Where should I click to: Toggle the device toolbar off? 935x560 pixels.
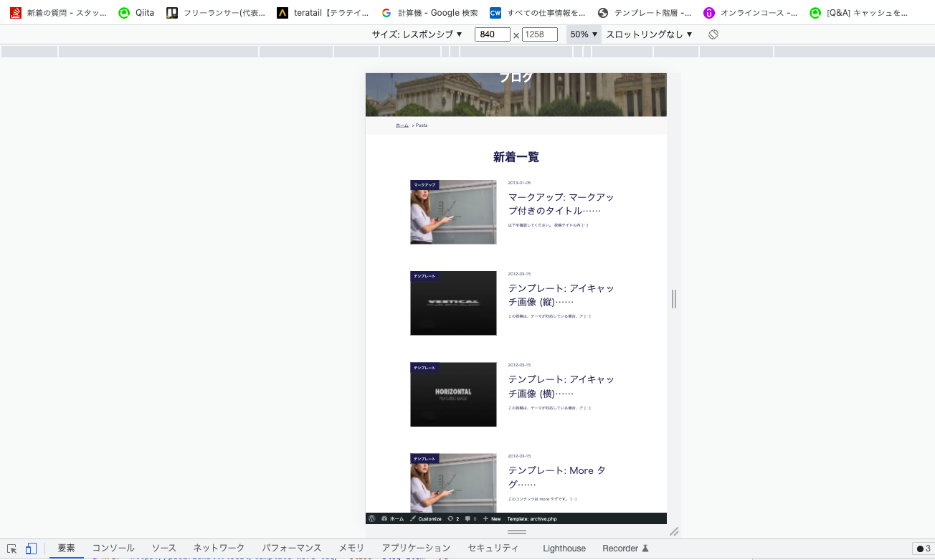(x=31, y=548)
